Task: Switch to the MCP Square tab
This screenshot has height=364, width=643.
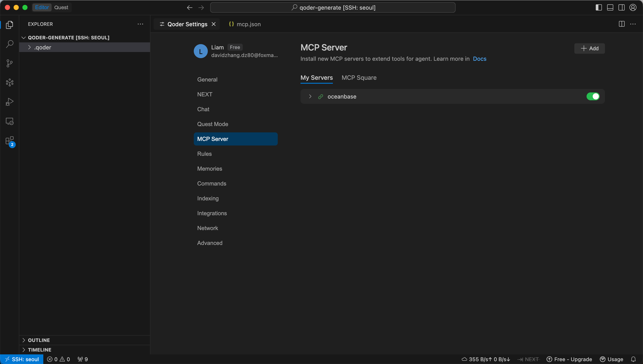Action: 359,78
